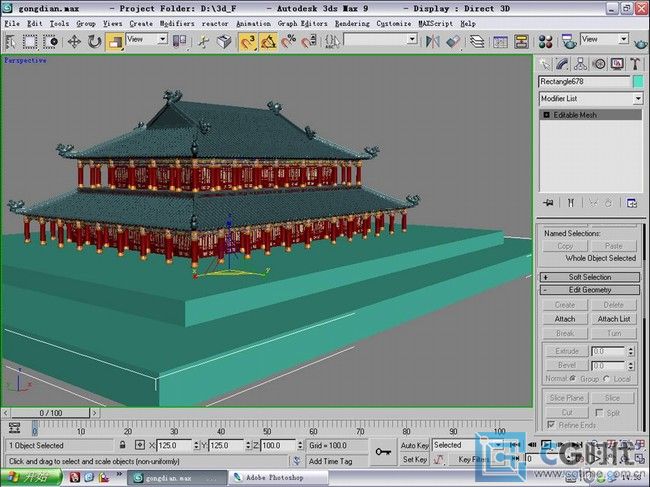Open the reference coordinate View dropdown
The height and width of the screenshot is (487, 650).
[x=147, y=39]
